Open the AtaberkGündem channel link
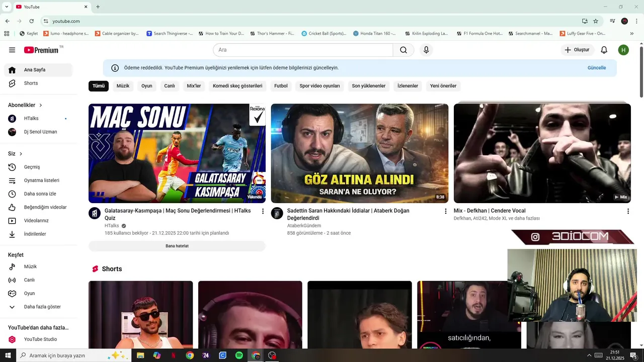644x362 pixels. pyautogui.click(x=304, y=226)
